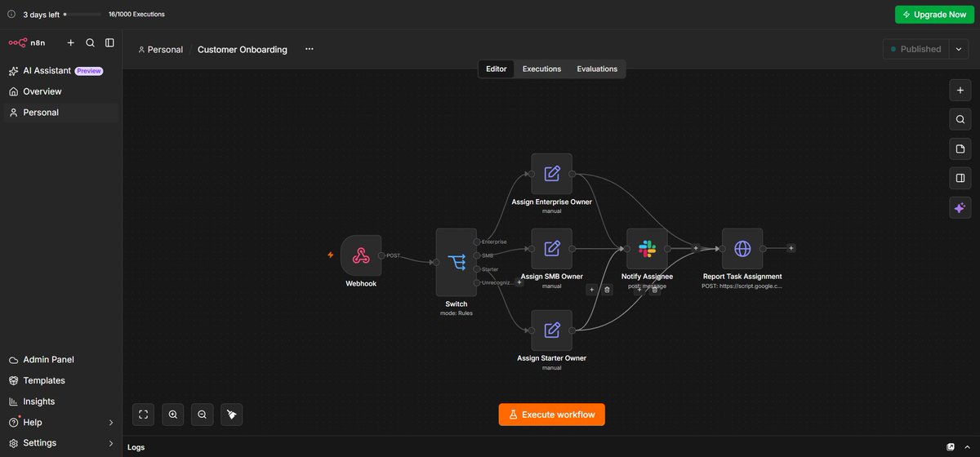Click the n8n logo in the sidebar
980x457 pixels.
[x=27, y=42]
